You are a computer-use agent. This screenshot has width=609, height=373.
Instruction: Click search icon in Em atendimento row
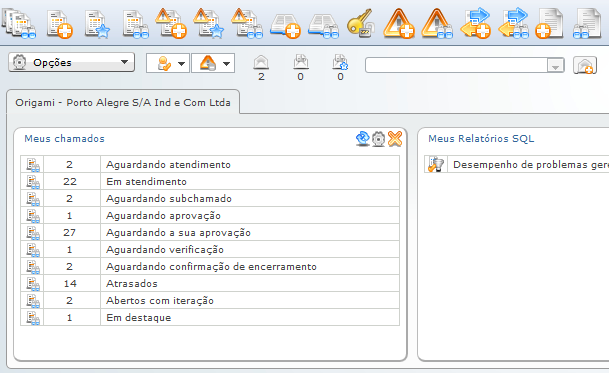[x=33, y=182]
